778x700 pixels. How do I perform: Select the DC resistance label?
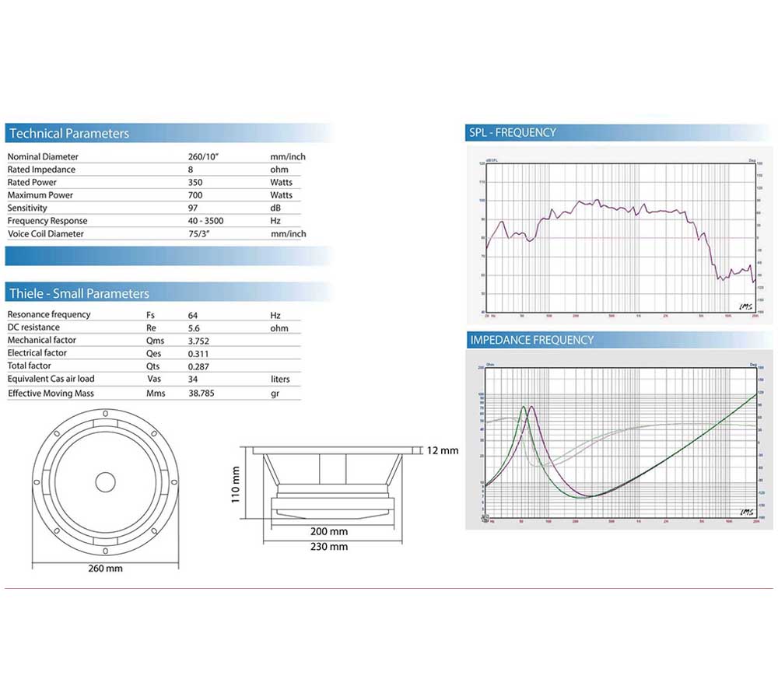[33, 327]
